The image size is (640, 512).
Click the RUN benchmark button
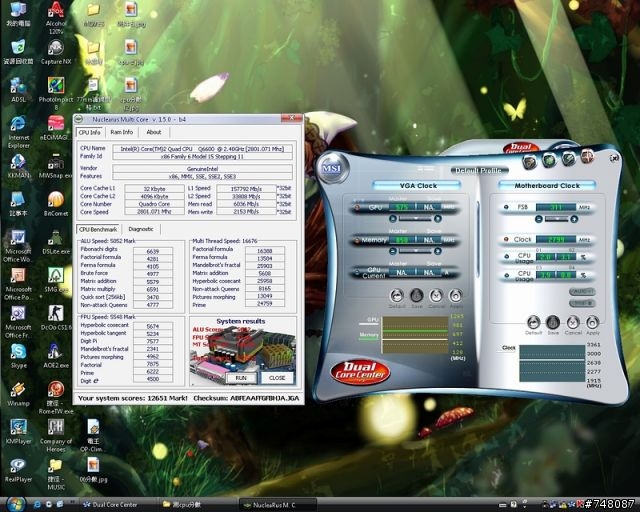(x=241, y=378)
